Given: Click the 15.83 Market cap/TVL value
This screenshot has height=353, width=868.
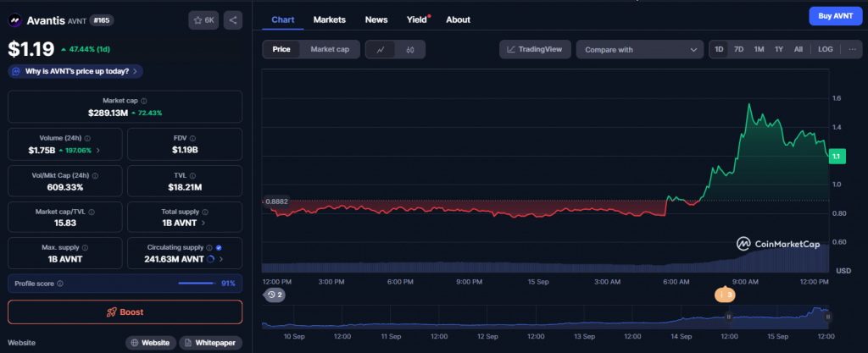Looking at the screenshot, I should (x=65, y=223).
